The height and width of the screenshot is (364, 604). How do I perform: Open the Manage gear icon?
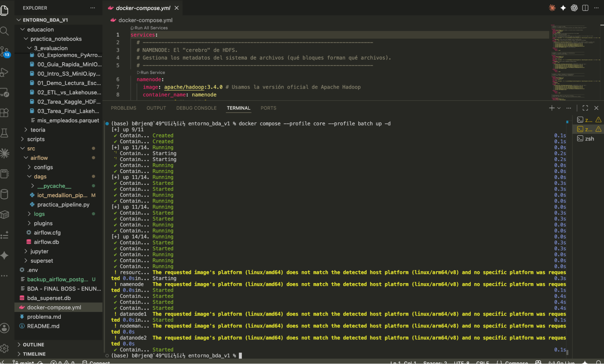pos(5,348)
